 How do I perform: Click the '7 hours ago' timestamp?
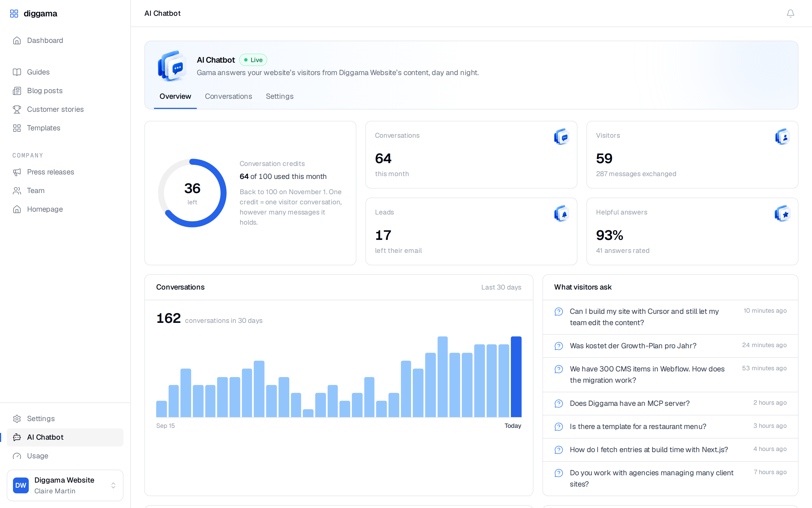(770, 472)
